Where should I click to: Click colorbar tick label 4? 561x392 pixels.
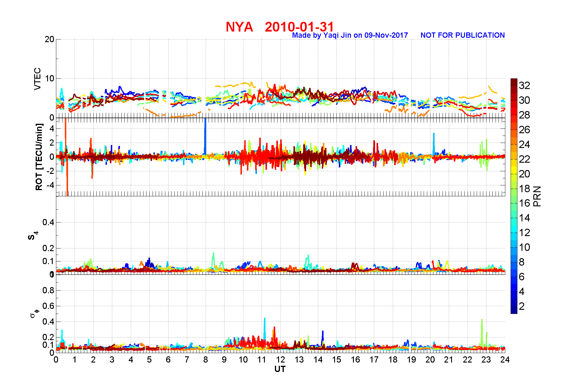click(x=522, y=291)
